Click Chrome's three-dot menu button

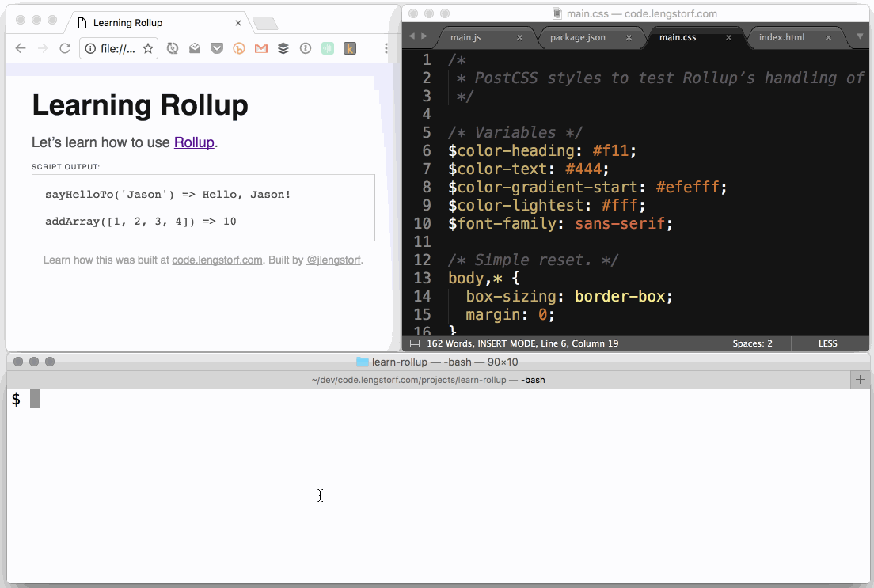386,48
